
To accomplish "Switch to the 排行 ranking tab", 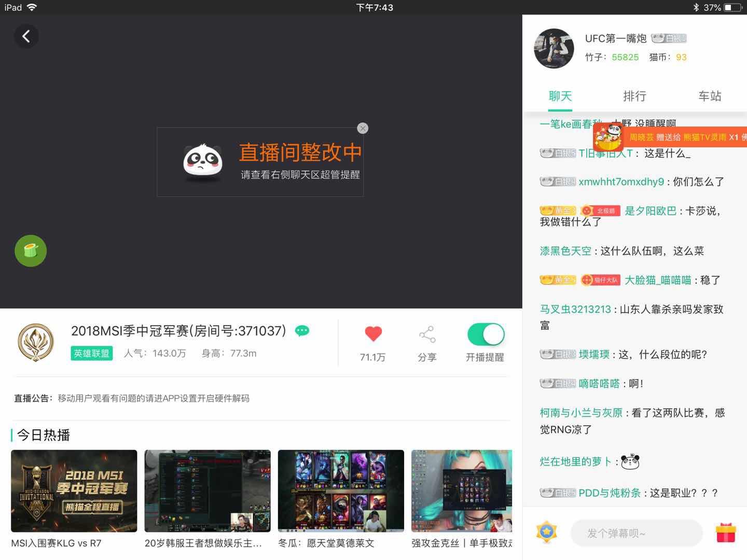I will [634, 96].
